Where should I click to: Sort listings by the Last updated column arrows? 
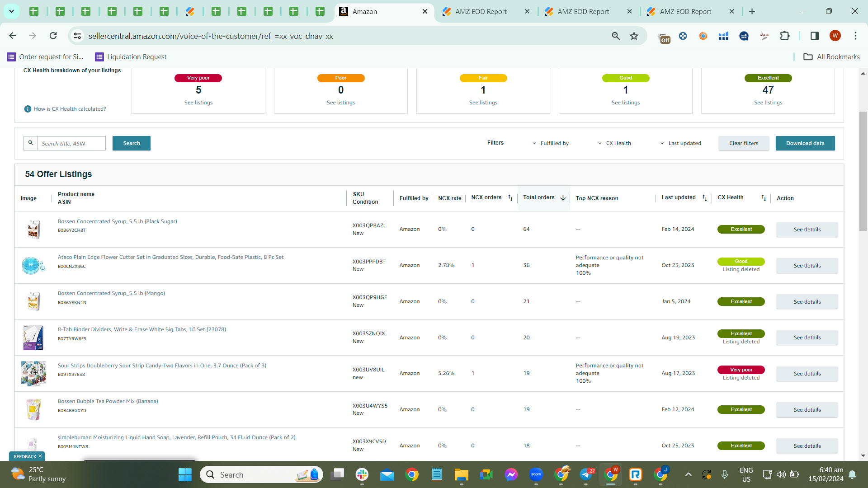point(704,198)
